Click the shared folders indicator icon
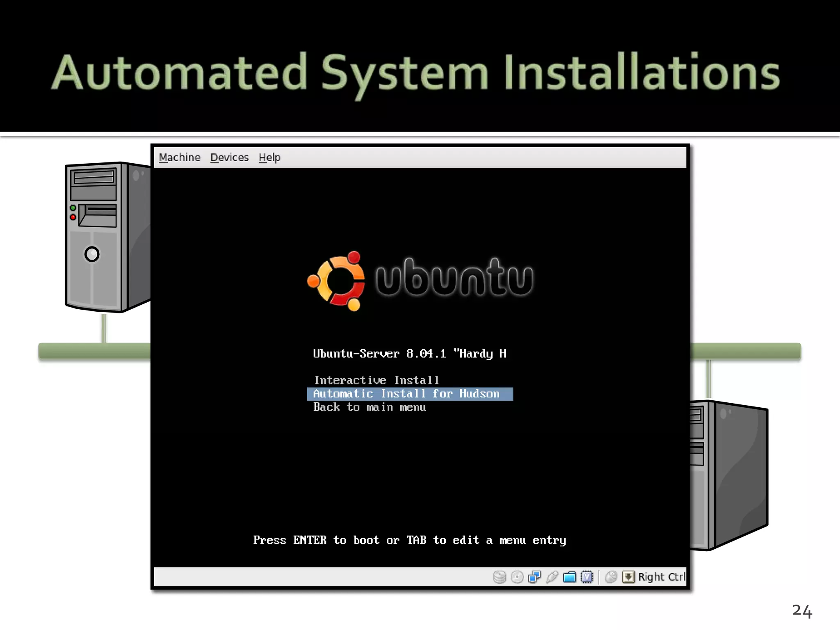Image resolution: width=840 pixels, height=630 pixels. [569, 577]
